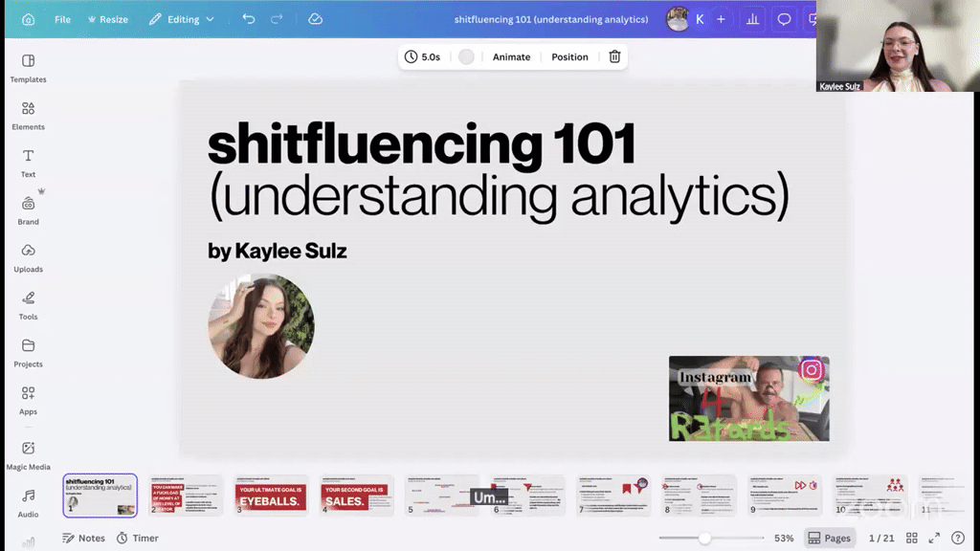Screen dimensions: 980x551
Task: Open the comments bubble icon
Action: click(784, 19)
